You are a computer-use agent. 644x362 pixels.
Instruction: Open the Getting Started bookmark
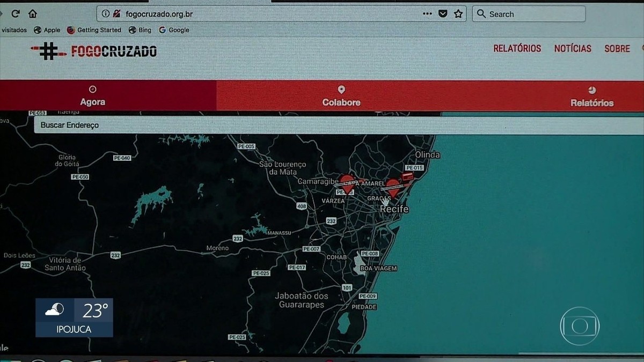[x=94, y=30]
